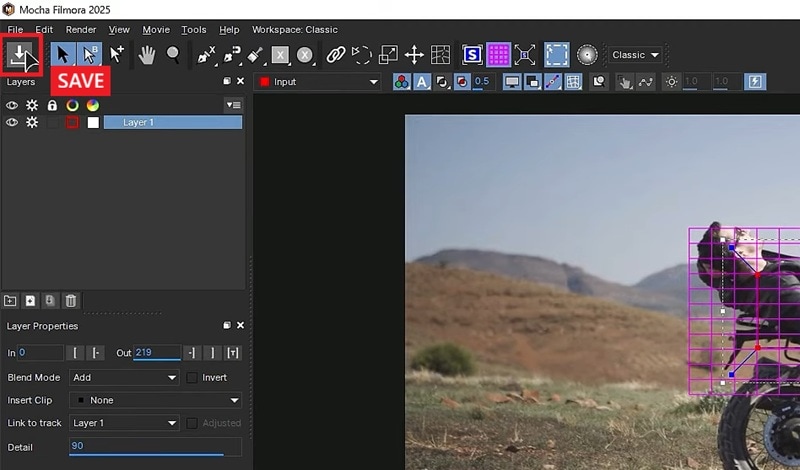Pick the paint brush area tool
The image size is (800, 470).
[255, 55]
